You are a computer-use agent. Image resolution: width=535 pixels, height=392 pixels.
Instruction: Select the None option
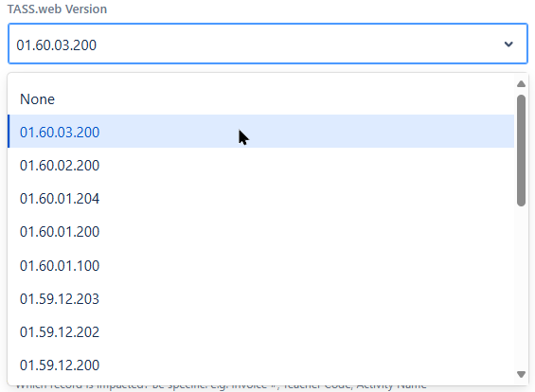click(x=260, y=99)
